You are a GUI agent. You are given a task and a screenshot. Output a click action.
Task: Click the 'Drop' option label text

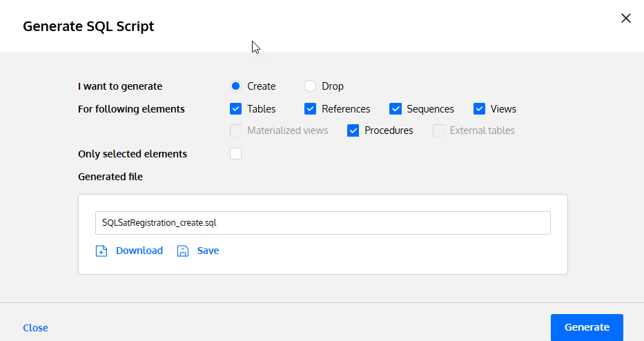point(333,86)
